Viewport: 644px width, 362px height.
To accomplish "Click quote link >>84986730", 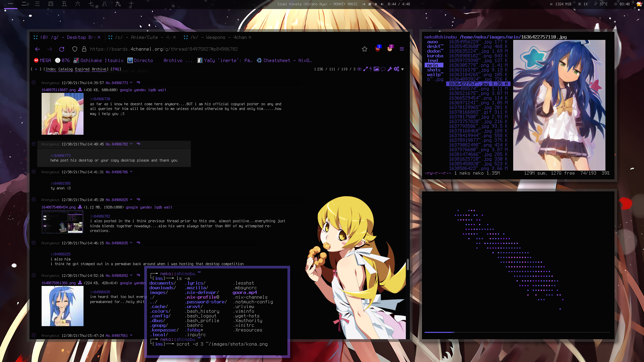I will pyautogui.click(x=100, y=99).
